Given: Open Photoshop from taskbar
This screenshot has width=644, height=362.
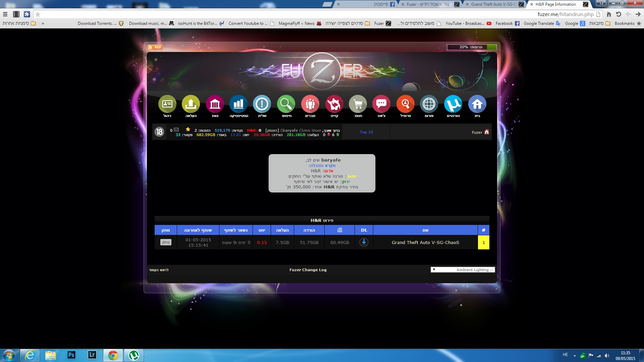Looking at the screenshot, I should pyautogui.click(x=71, y=355).
